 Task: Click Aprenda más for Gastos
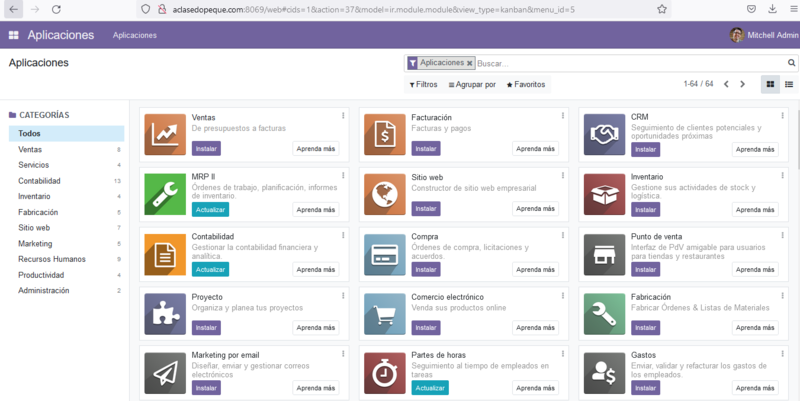pos(755,388)
